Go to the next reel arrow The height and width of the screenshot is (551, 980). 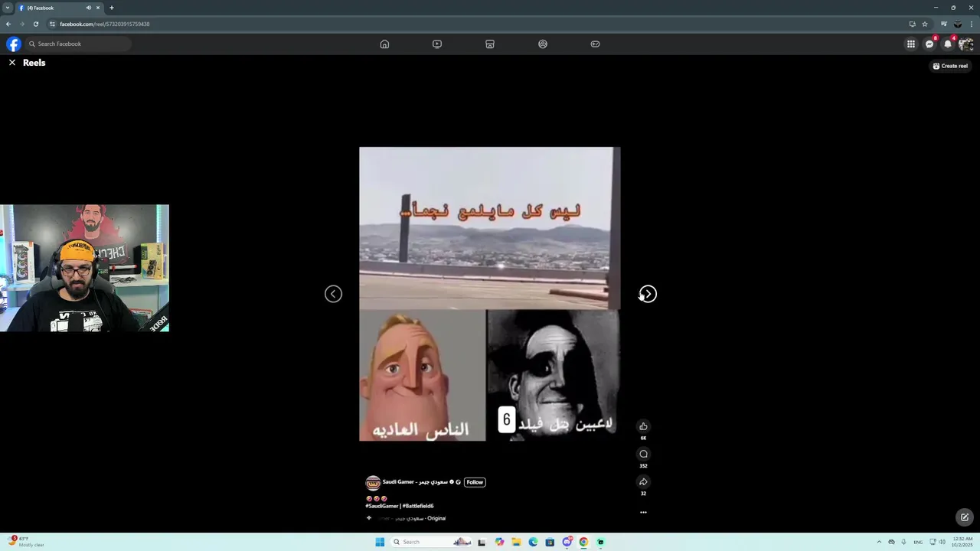[648, 294]
